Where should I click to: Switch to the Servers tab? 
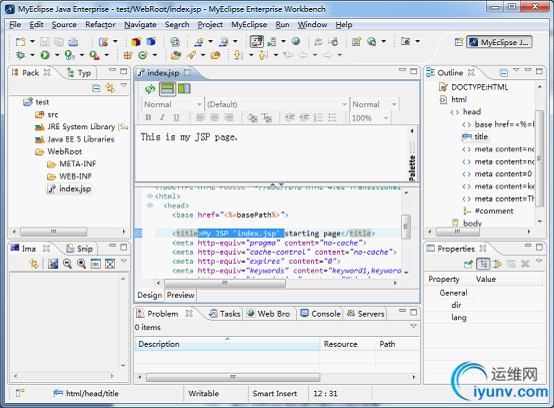(x=366, y=314)
